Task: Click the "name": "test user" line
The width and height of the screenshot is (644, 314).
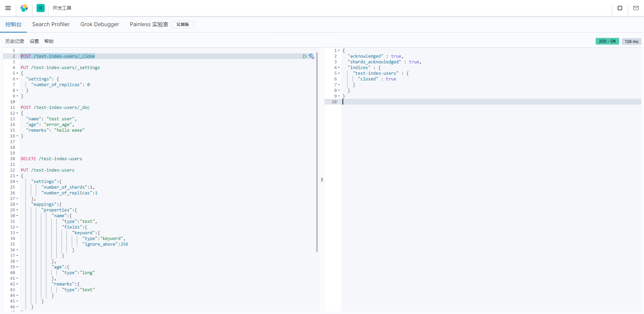Action: pos(51,119)
